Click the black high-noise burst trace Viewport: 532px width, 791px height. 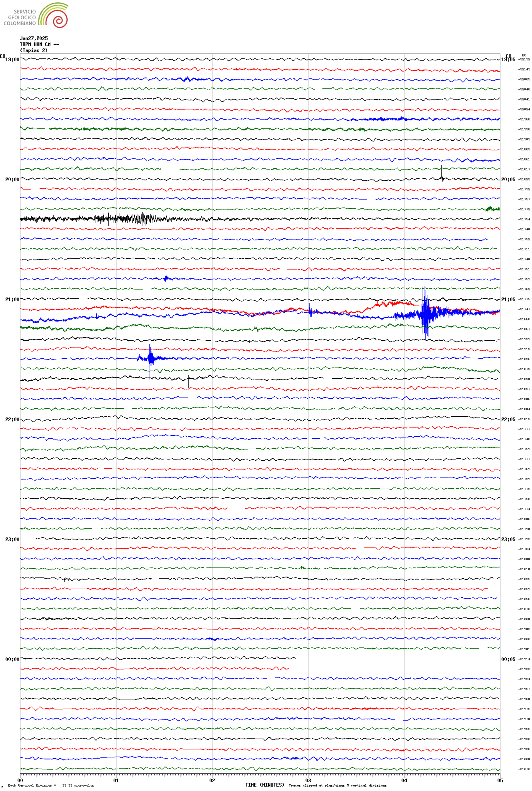120,219
